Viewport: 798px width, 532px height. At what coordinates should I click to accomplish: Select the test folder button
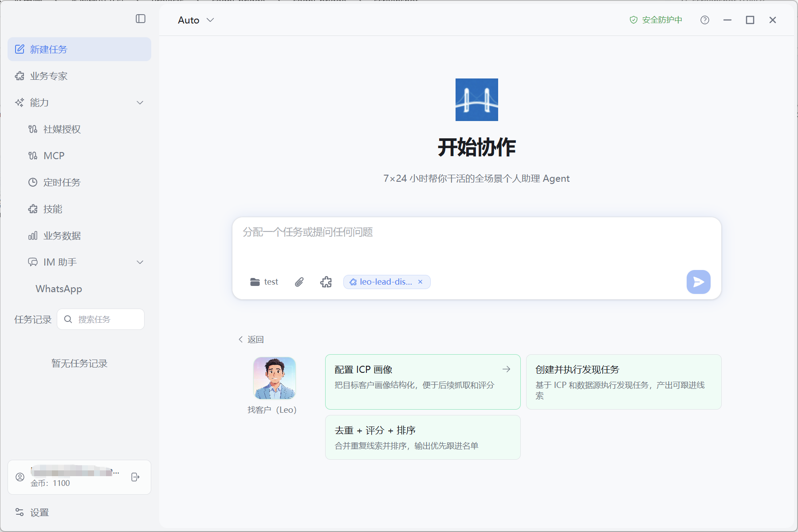tap(264, 282)
